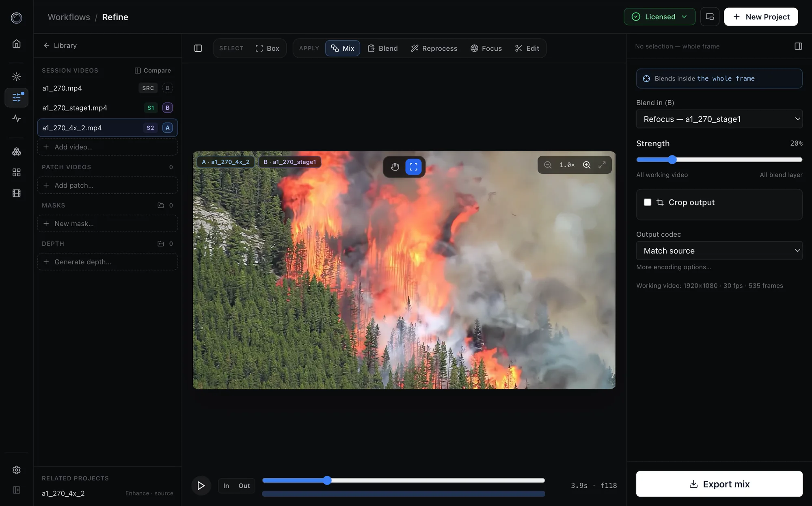812x506 pixels.
Task: Expand the Licensed status dropdown
Action: 659,17
